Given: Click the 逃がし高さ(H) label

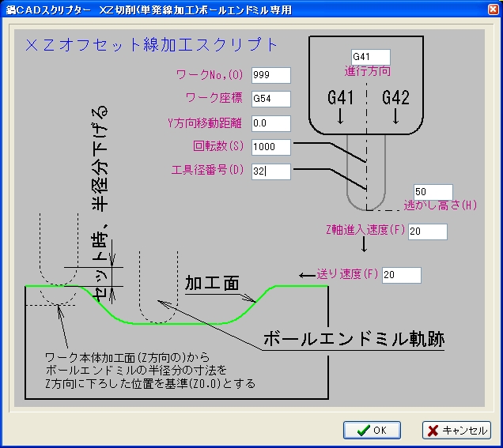Looking at the screenshot, I should [x=440, y=205].
